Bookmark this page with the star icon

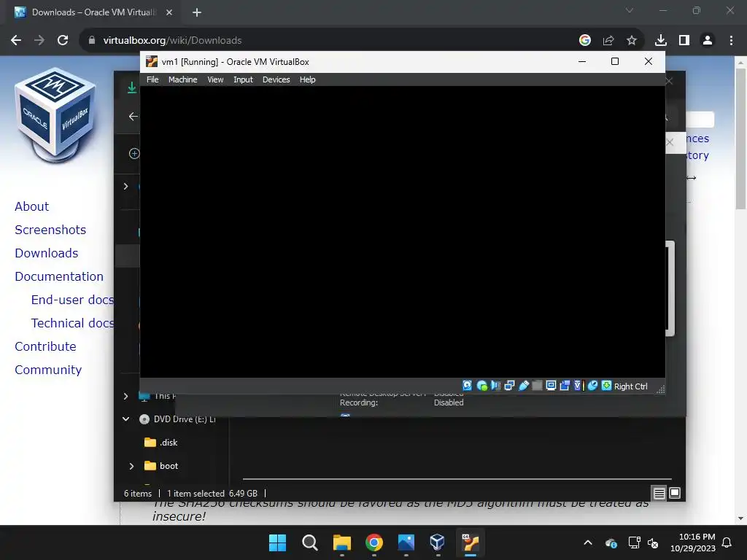tap(631, 41)
